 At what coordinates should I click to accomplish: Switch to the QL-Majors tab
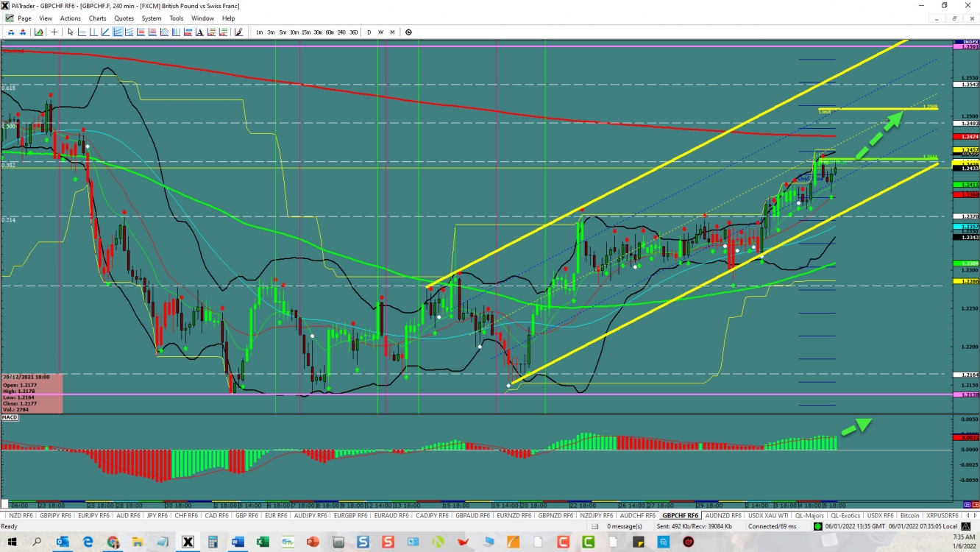coord(809,515)
